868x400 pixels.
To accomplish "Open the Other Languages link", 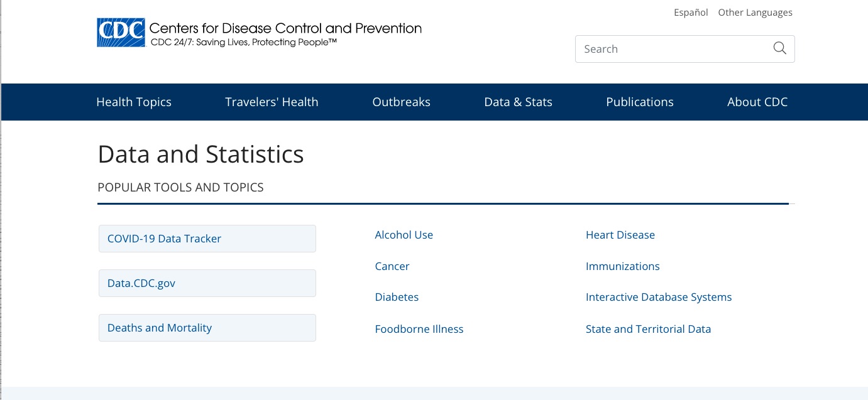I will tap(755, 13).
